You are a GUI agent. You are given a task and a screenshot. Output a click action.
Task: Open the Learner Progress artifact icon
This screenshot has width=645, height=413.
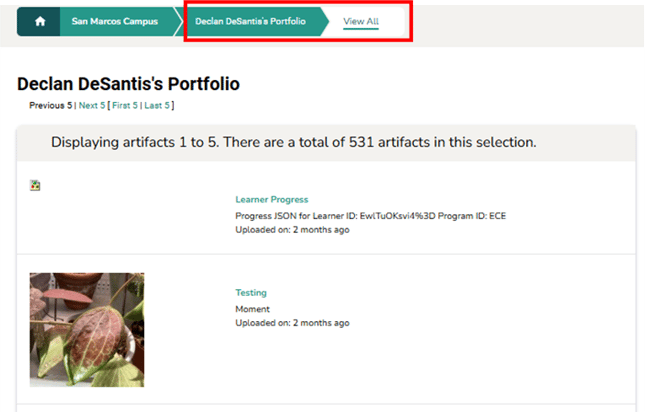pyautogui.click(x=36, y=185)
